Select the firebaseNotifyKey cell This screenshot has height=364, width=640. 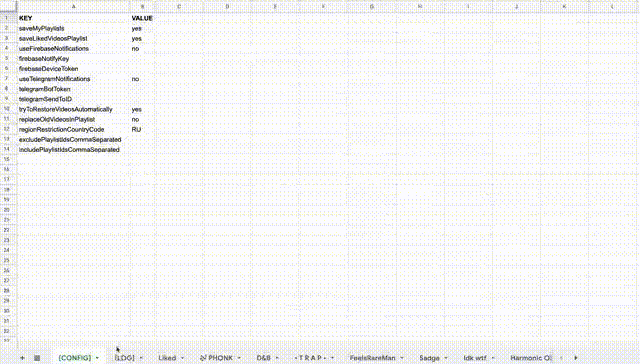click(73, 59)
